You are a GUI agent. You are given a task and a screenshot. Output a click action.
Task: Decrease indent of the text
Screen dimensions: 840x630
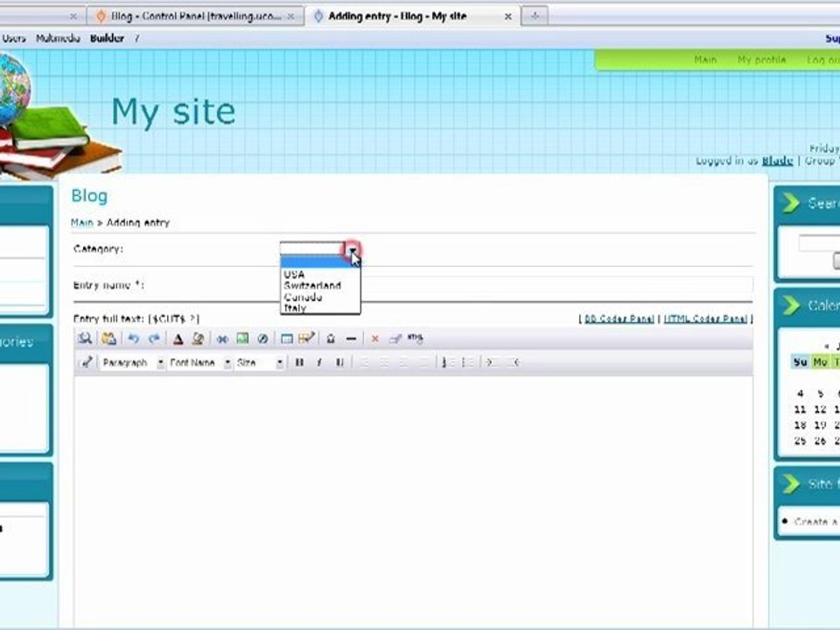point(514,362)
